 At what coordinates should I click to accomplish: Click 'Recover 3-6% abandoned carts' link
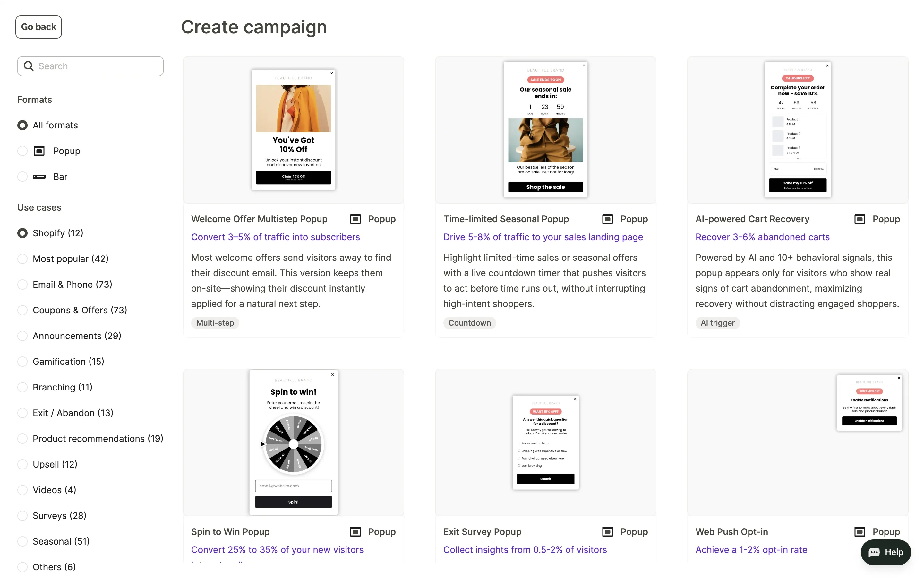pos(763,237)
